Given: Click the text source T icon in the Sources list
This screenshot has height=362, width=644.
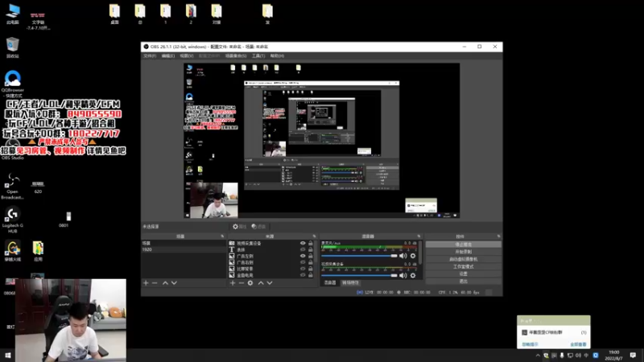Looking at the screenshot, I should [x=232, y=249].
